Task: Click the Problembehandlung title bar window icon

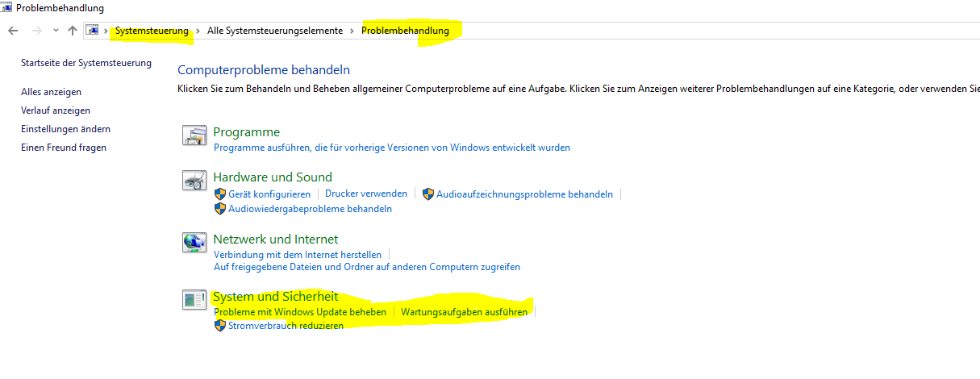Action: (7, 8)
